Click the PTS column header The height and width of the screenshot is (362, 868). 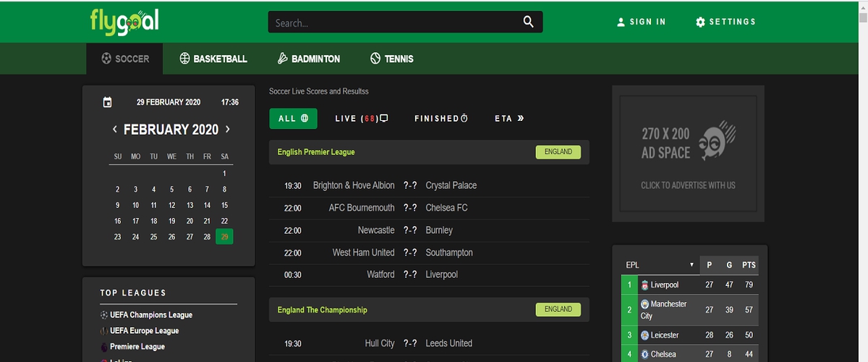coord(749,265)
